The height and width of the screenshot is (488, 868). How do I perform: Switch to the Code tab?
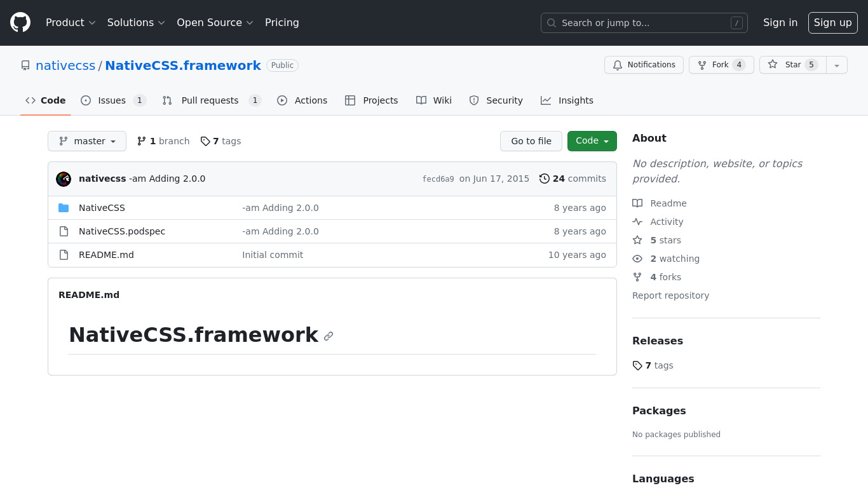tap(46, 100)
